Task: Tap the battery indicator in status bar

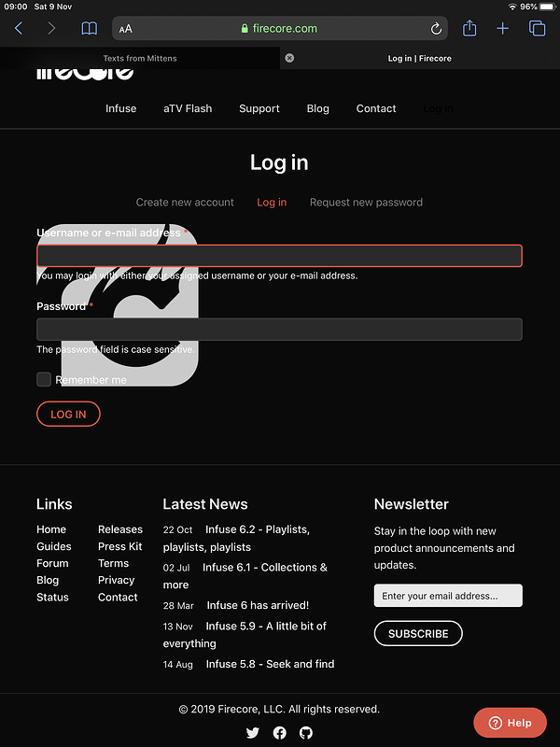Action: pyautogui.click(x=548, y=7)
